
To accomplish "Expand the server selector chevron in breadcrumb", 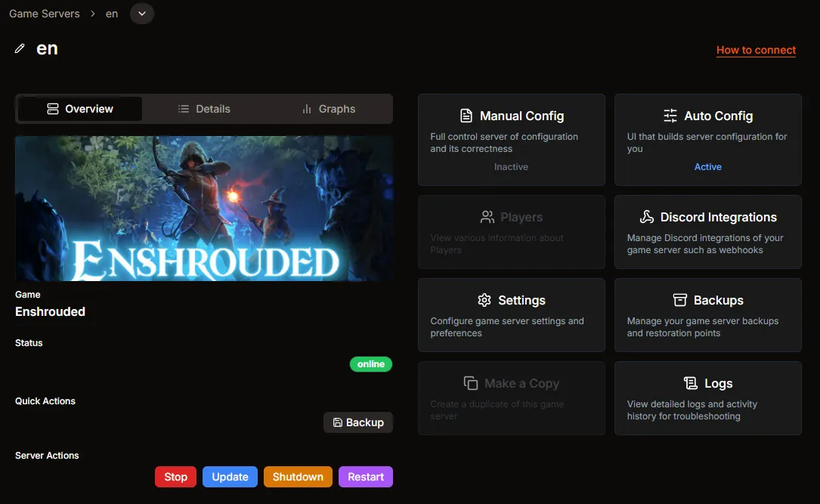I will coord(142,13).
